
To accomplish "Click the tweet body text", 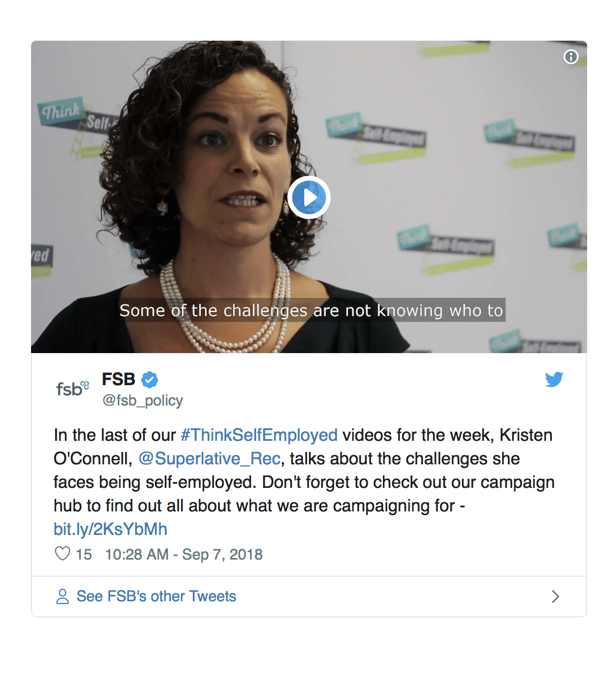I will (x=304, y=482).
